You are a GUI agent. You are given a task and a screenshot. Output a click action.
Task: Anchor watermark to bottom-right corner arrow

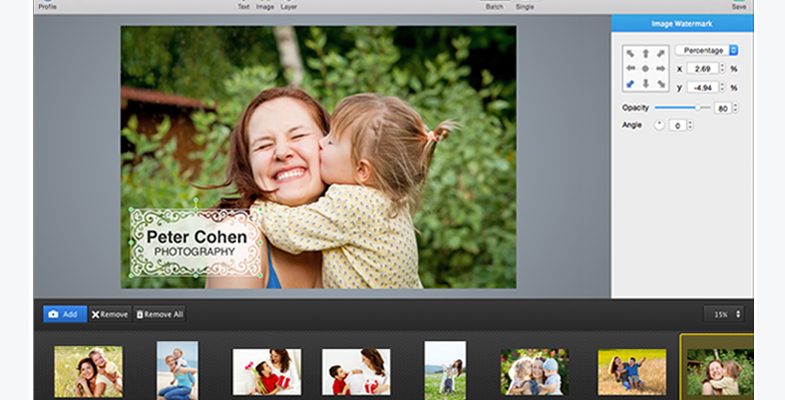[x=661, y=84]
